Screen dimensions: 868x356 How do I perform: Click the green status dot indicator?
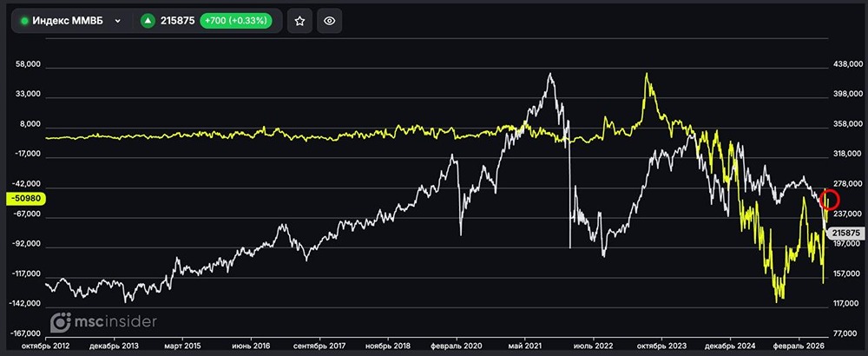click(x=24, y=21)
